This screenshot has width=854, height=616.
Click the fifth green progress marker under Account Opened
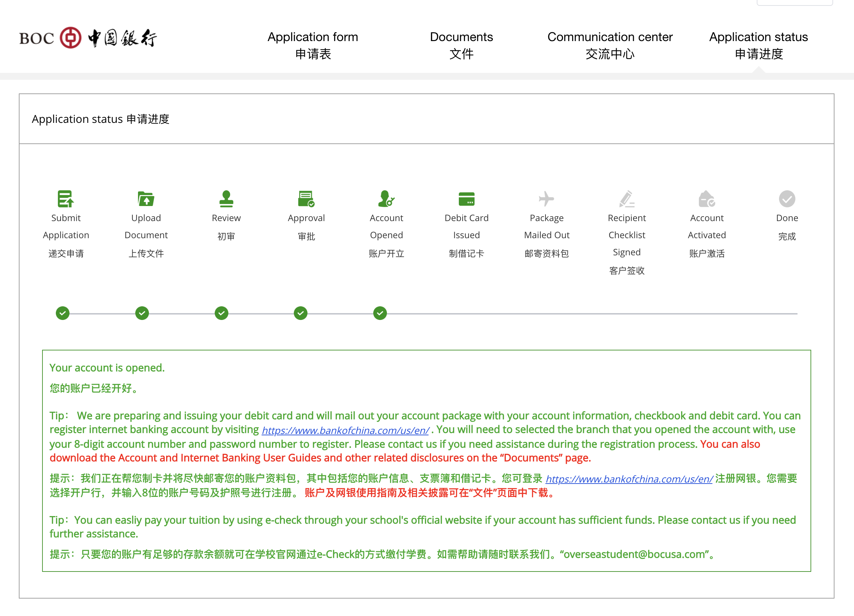pos(380,313)
